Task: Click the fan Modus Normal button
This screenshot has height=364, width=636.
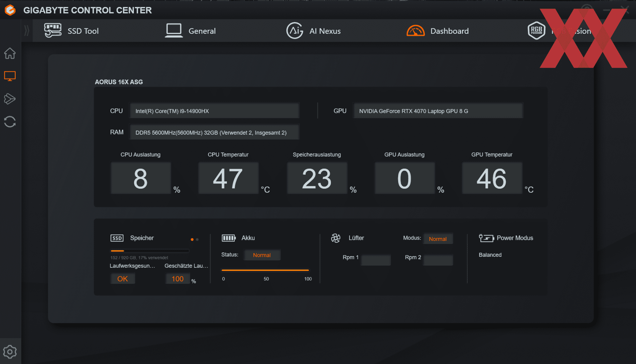Action: coord(438,239)
